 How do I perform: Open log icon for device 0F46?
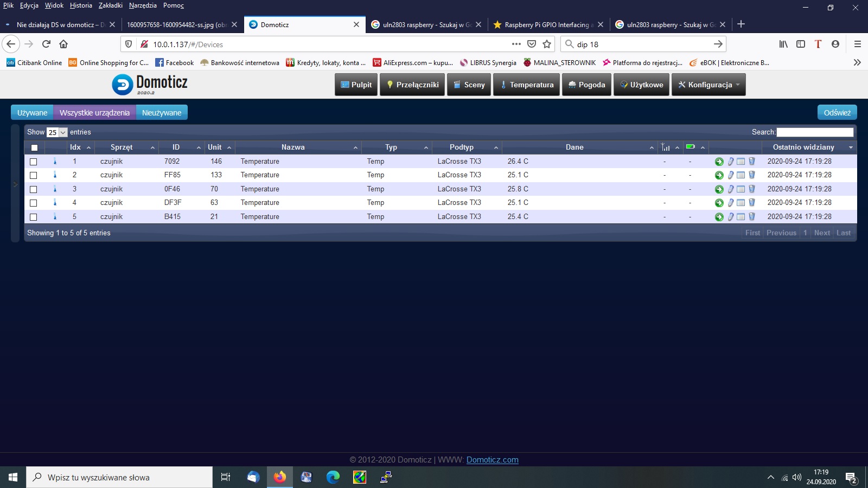(741, 189)
